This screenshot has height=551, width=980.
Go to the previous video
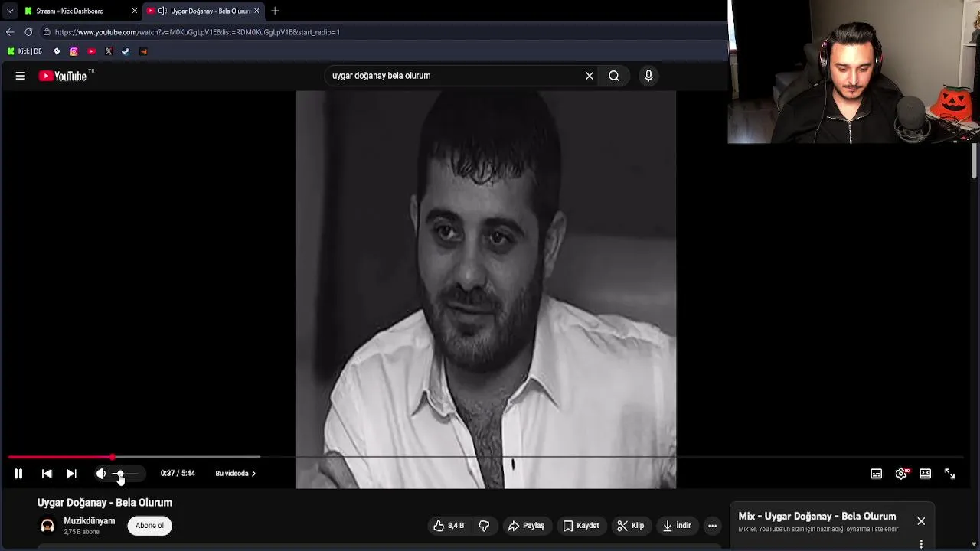click(47, 474)
